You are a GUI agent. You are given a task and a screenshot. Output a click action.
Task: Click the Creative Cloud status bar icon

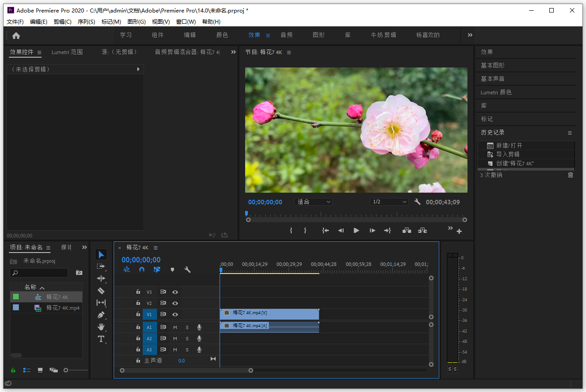(8, 384)
